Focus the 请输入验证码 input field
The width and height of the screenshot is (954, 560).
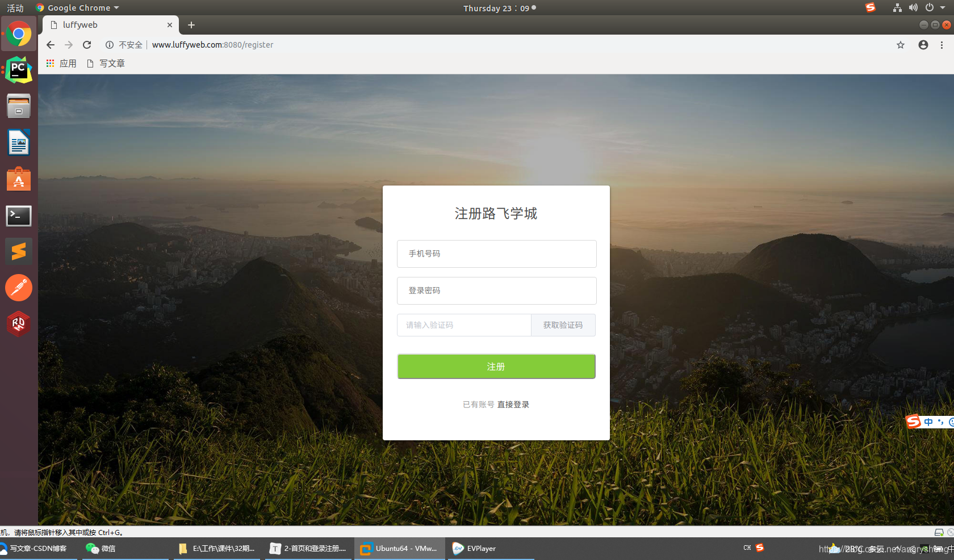[464, 325]
